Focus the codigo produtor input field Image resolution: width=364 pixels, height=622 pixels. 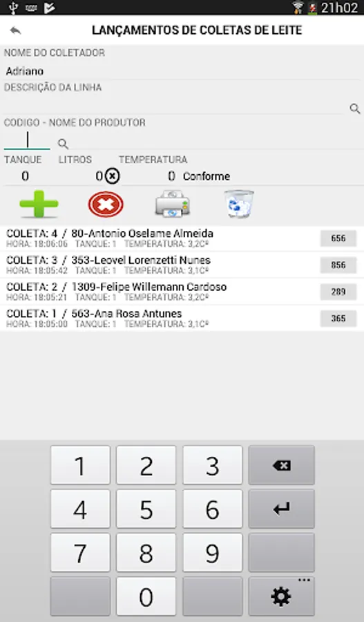click(x=27, y=140)
